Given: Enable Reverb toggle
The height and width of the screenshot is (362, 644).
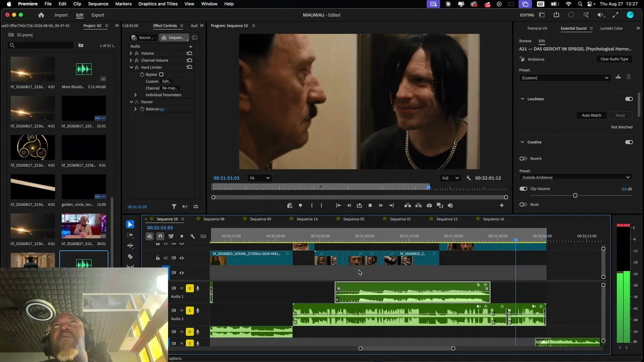Looking at the screenshot, I should pos(523,159).
